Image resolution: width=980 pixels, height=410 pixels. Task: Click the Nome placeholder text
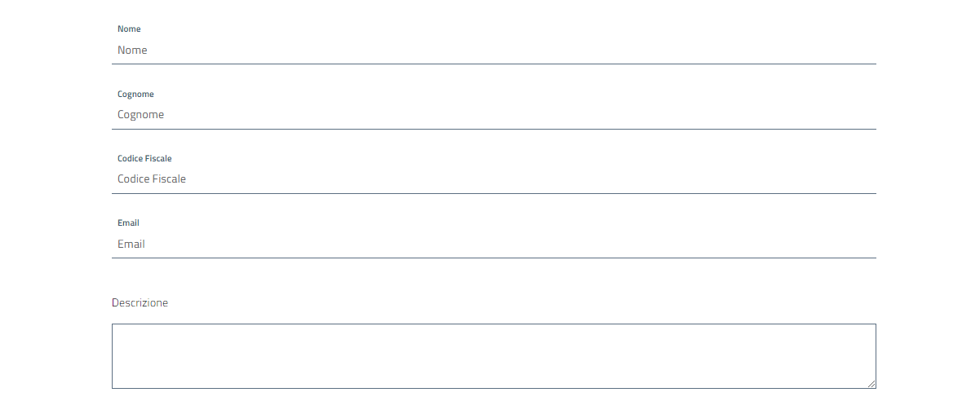[132, 51]
